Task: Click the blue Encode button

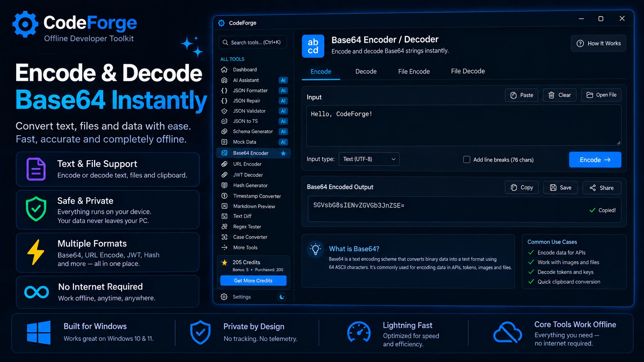Action: 595,160
